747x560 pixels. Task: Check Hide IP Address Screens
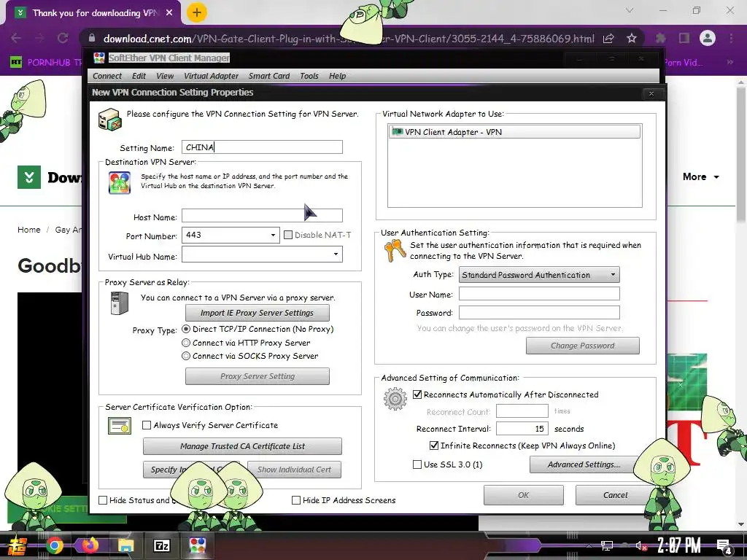point(296,500)
